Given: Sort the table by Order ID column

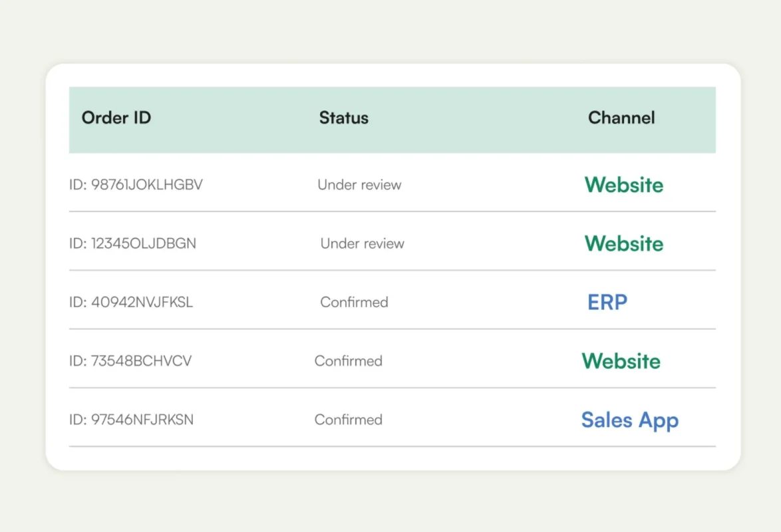Looking at the screenshot, I should [116, 118].
